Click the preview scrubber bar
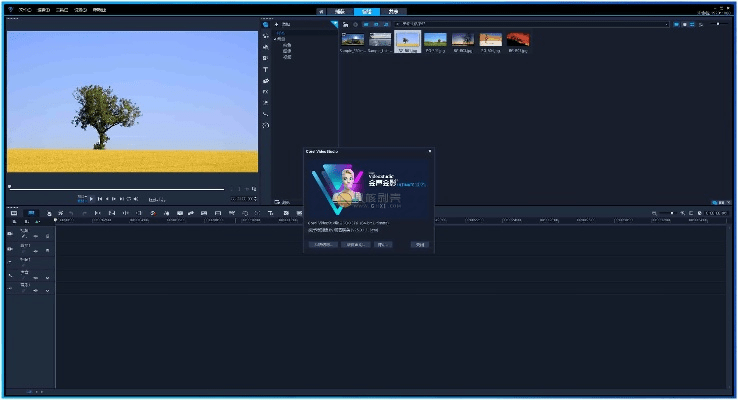 (115, 188)
